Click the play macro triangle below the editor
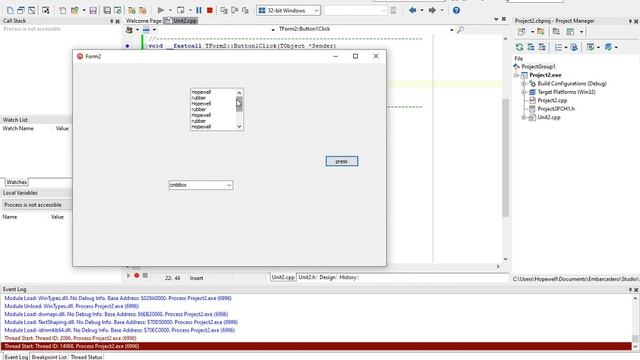 [129, 276]
